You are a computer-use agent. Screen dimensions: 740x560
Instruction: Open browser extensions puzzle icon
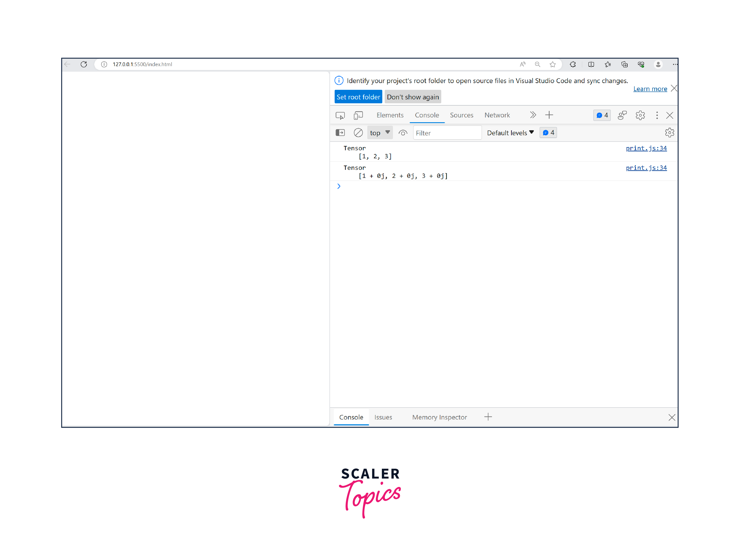pos(573,64)
